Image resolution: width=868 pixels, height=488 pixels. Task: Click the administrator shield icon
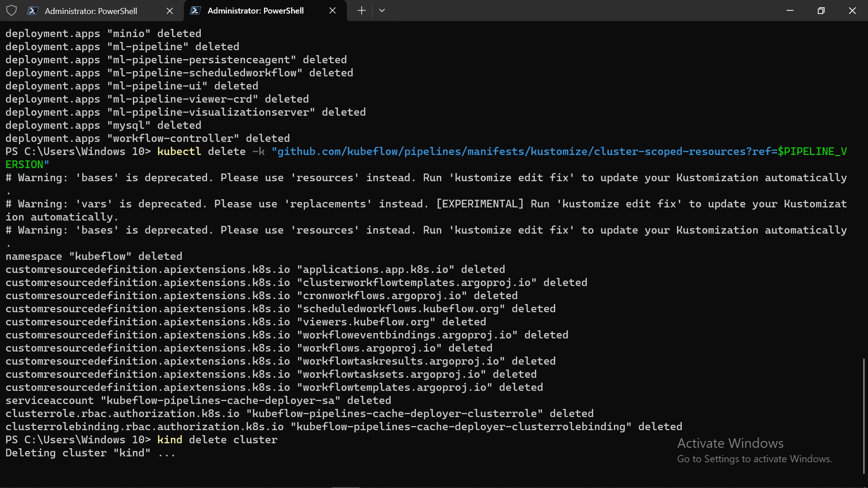(12, 10)
